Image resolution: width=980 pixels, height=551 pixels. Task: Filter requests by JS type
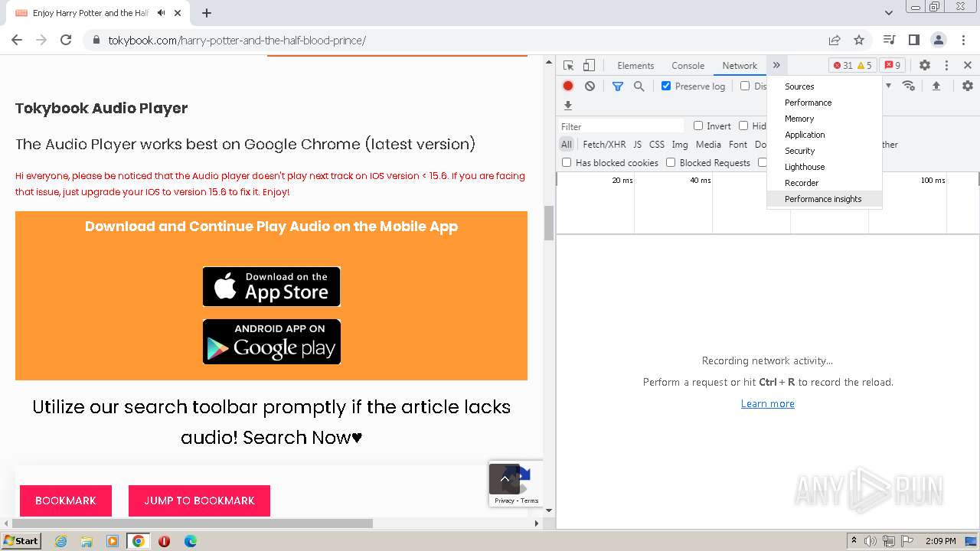tap(637, 144)
